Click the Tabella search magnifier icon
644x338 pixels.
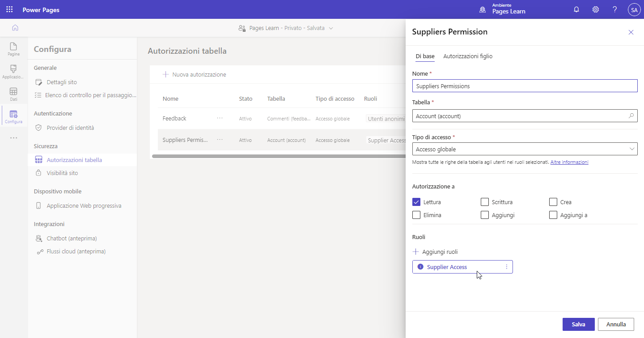[x=631, y=116]
